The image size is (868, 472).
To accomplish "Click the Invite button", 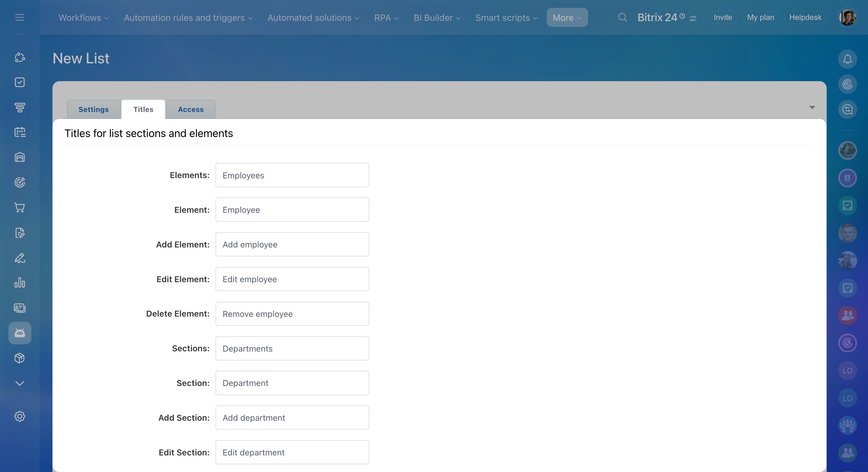I will 723,17.
